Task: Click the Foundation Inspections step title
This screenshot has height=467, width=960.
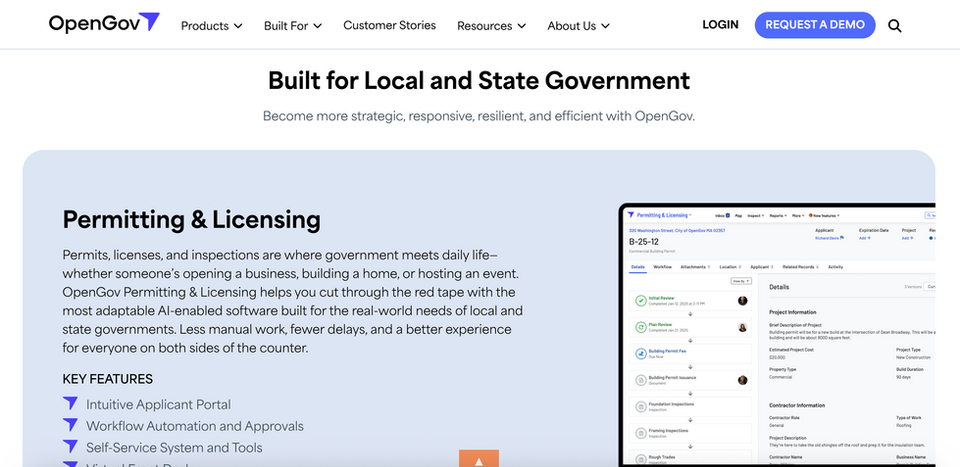Action: (x=671, y=404)
